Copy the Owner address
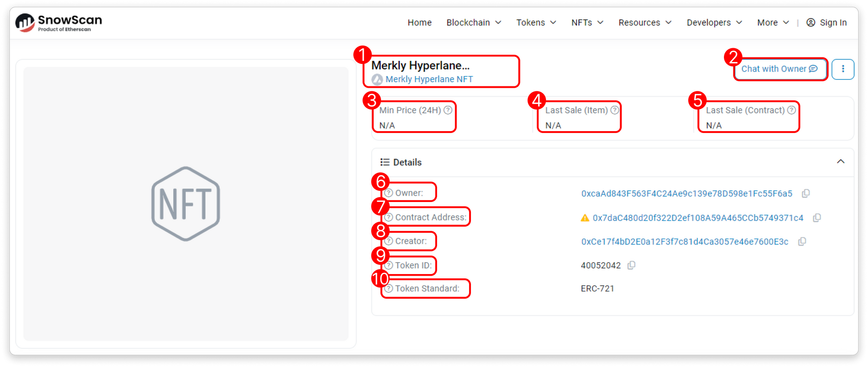Viewport: 868px width, 367px height. [806, 194]
